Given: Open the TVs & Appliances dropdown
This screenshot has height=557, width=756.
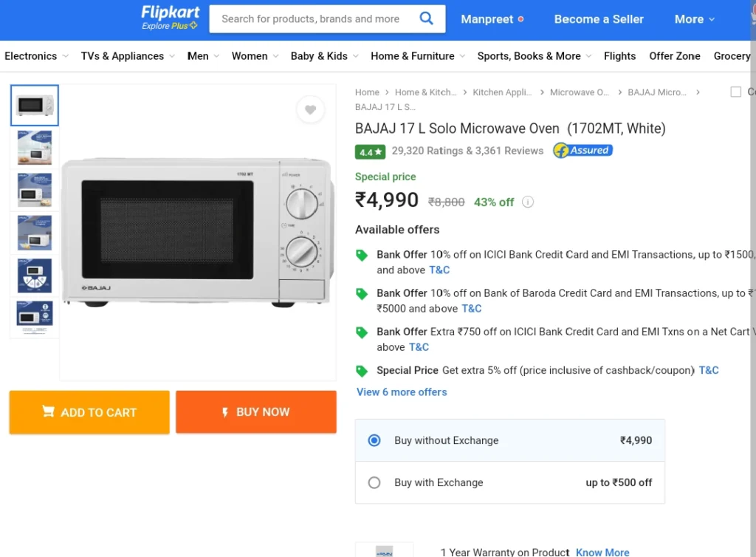Looking at the screenshot, I should [128, 56].
